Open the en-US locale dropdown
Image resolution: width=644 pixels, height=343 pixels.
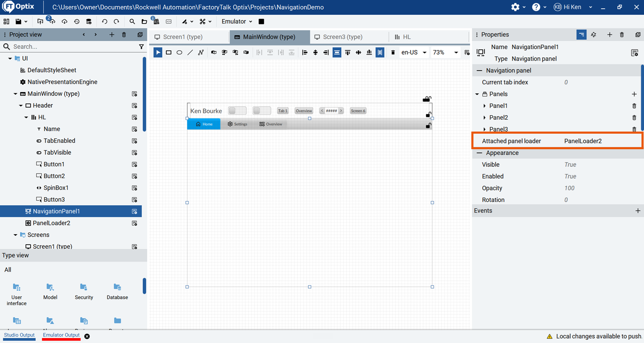414,53
